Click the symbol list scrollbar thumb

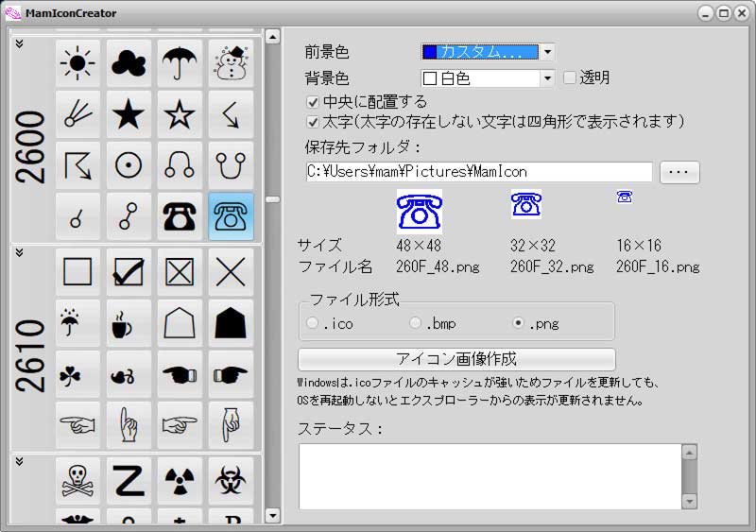pos(272,199)
